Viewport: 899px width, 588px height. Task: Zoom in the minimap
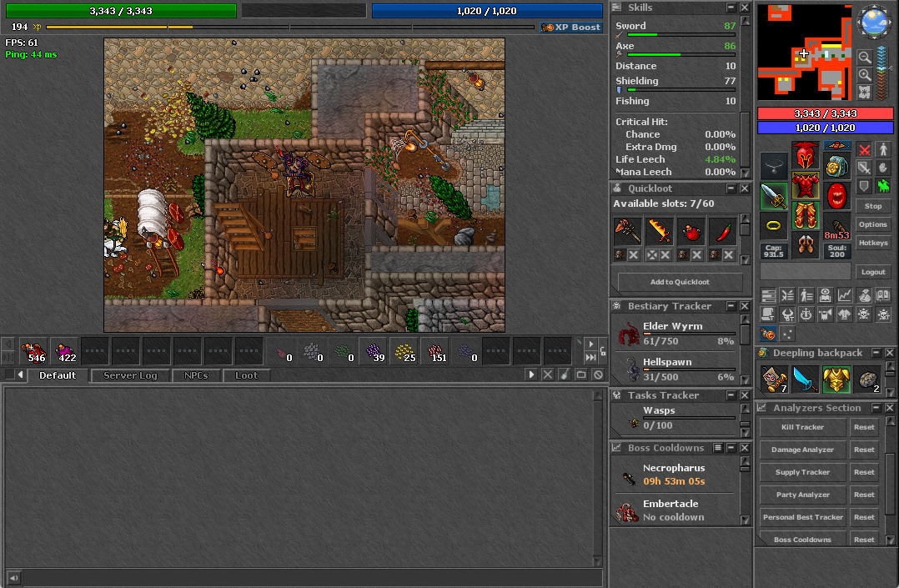[865, 74]
